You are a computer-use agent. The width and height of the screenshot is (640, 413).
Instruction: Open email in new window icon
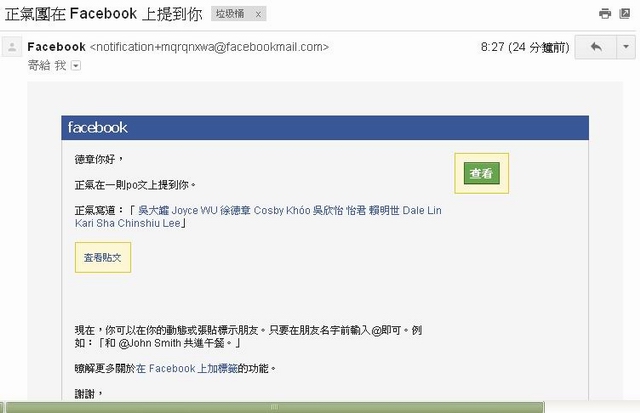click(x=624, y=14)
